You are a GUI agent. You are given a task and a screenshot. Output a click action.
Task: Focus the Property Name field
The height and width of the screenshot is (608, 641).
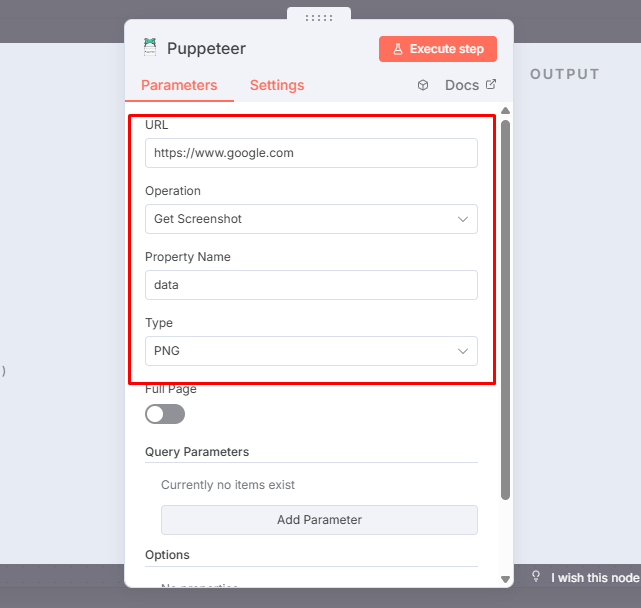coord(311,285)
